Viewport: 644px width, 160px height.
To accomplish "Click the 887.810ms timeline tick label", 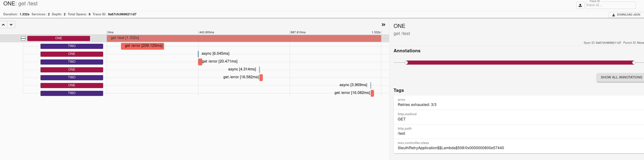I will tap(298, 32).
